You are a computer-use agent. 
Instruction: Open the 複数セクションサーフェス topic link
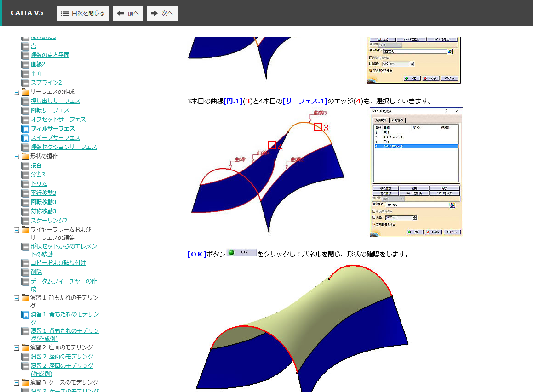[63, 147]
